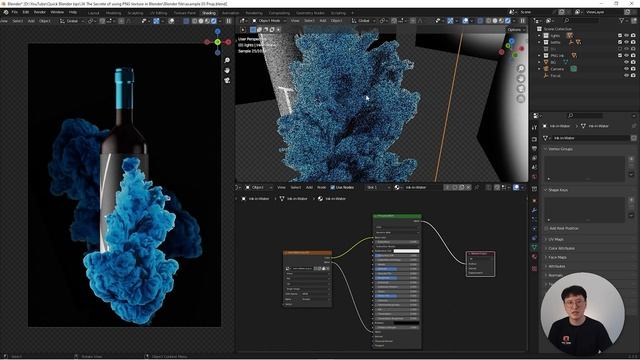
Task: Select material preview shading in right viewport header
Action: (501, 20)
